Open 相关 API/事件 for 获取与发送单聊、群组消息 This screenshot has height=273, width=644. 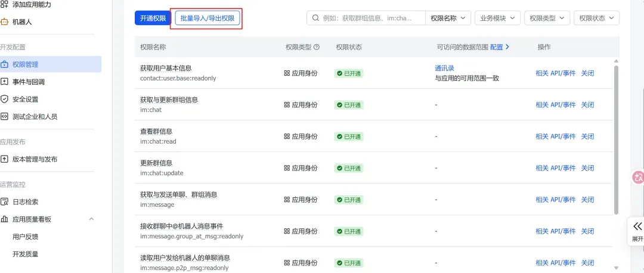coord(556,200)
